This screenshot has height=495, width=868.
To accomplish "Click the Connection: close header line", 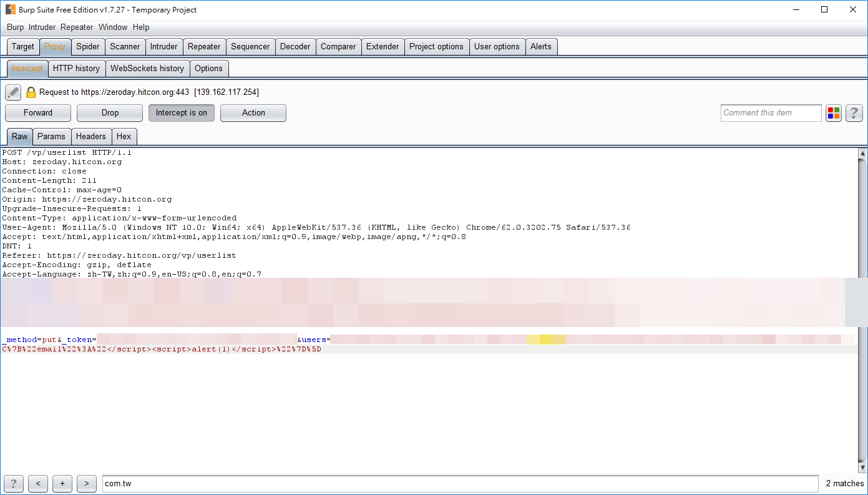I will [44, 171].
